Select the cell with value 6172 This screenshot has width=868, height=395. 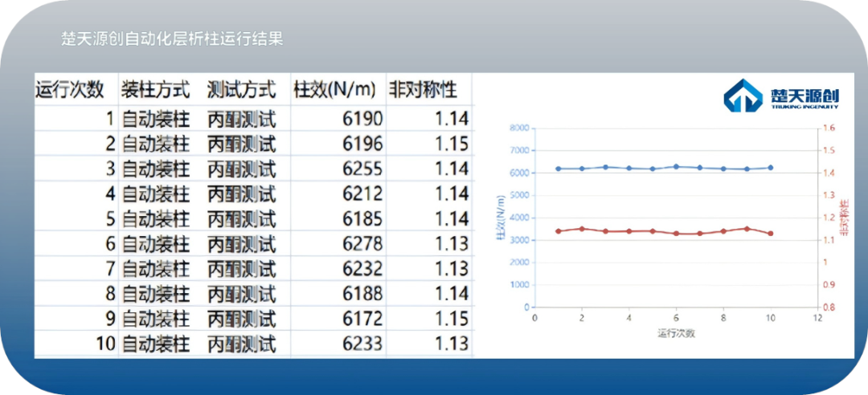coord(362,319)
